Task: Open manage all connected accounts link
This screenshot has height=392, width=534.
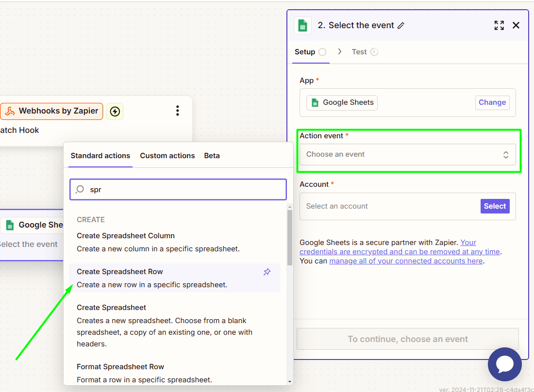Action: 406,261
